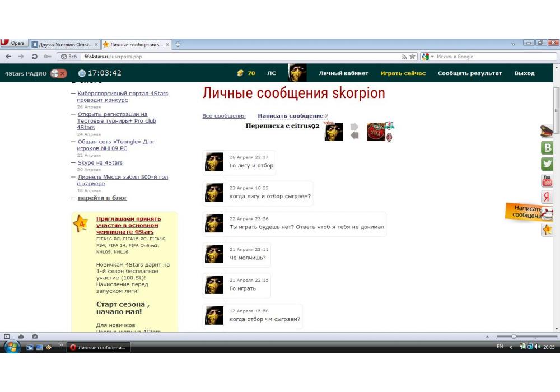Switch to the Друзья Skorpion Omsk tab
The height and width of the screenshot is (392, 560).
65,44
